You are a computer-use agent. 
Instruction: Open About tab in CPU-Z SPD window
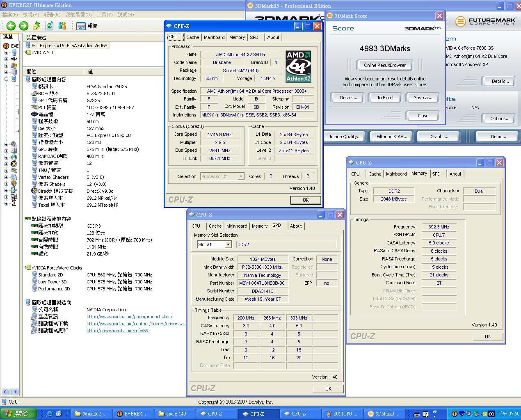(296, 226)
